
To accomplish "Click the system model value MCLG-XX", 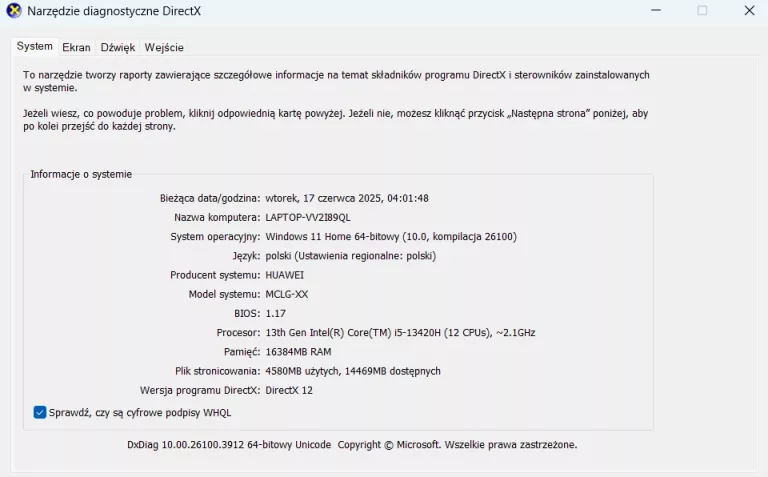I will point(287,294).
